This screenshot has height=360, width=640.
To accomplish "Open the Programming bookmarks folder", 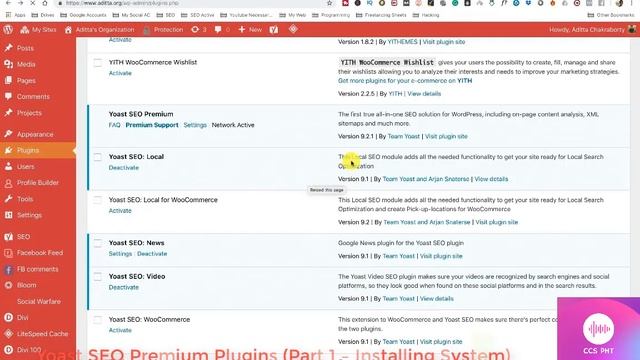I will pyautogui.click(x=331, y=15).
